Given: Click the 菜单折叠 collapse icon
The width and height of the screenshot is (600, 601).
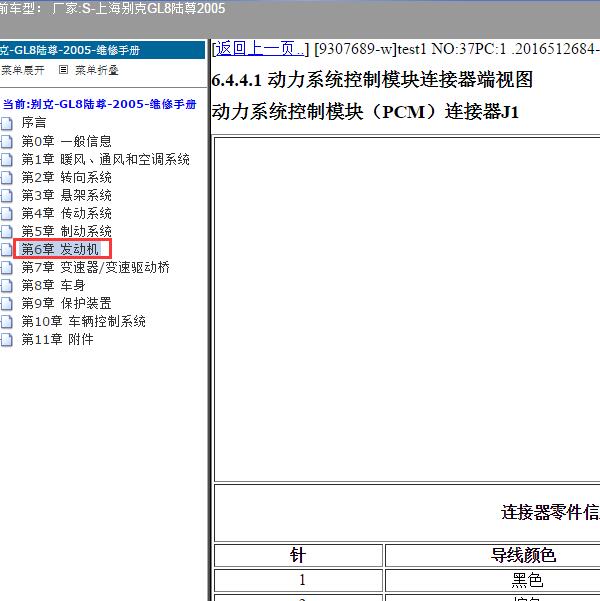Looking at the screenshot, I should click(64, 70).
